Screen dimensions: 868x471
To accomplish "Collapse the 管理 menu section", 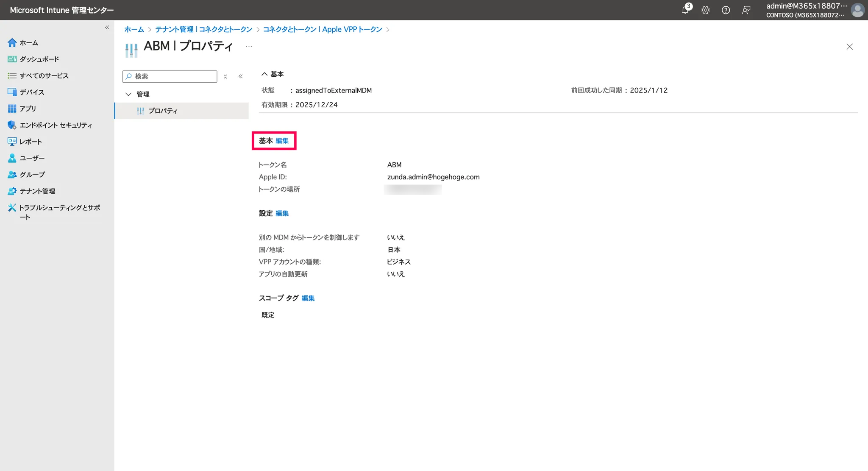I will point(128,94).
